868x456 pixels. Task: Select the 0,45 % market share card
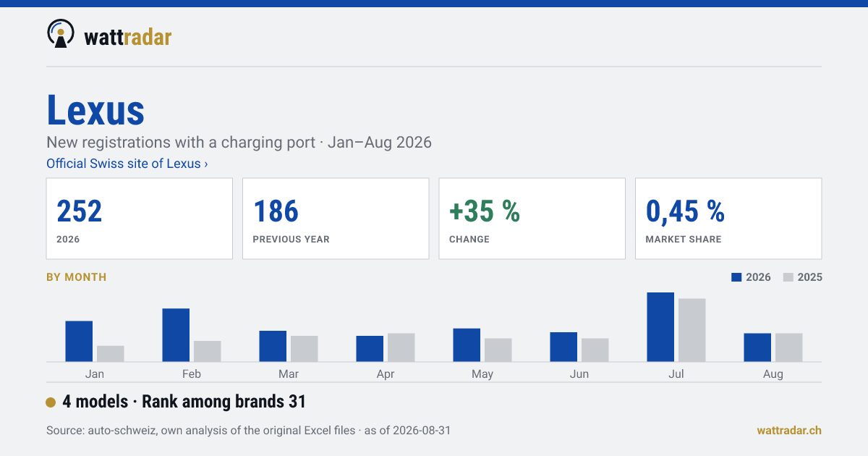[728, 219]
